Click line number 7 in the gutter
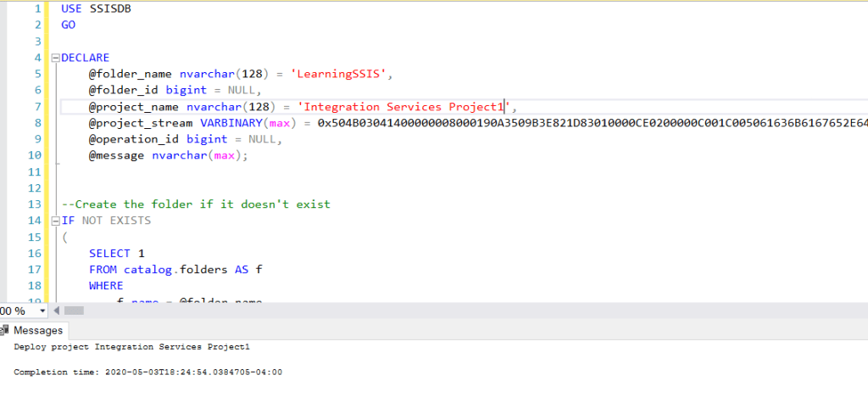868x403 pixels. 37,107
